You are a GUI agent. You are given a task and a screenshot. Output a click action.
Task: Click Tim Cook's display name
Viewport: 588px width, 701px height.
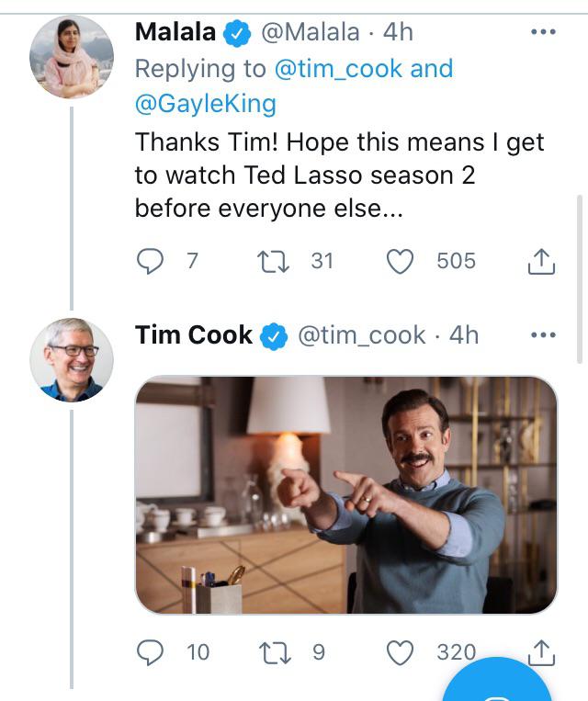coord(193,335)
